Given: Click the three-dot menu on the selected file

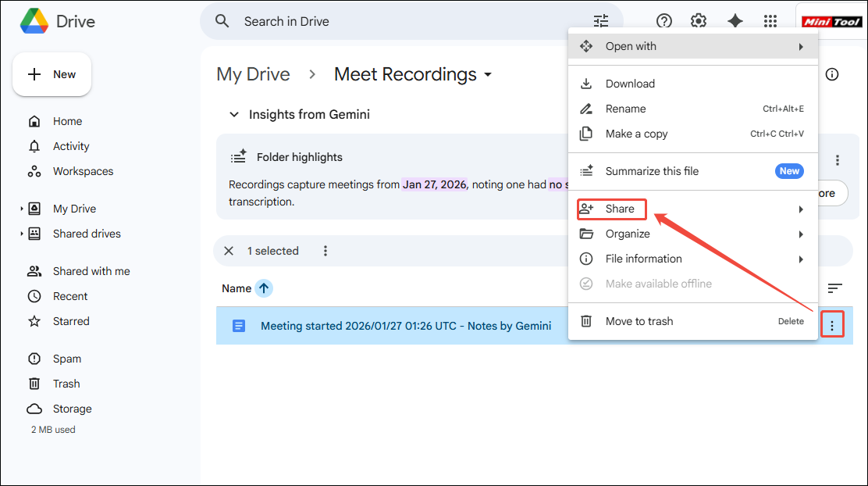Looking at the screenshot, I should click(832, 323).
